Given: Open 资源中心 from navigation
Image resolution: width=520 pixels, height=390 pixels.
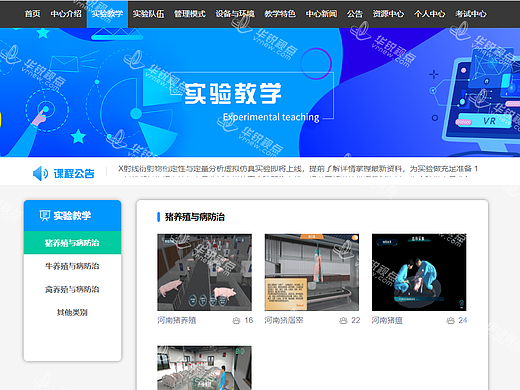Looking at the screenshot, I should [x=388, y=14].
